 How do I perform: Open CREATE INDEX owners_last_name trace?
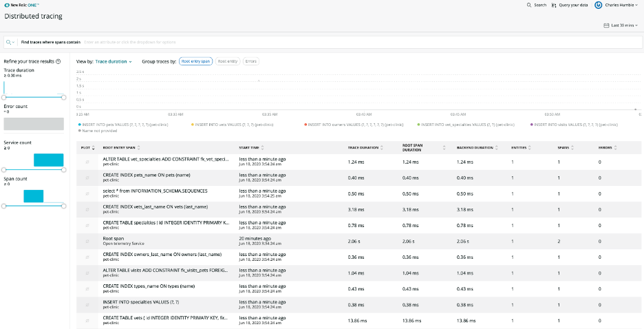pos(162,254)
